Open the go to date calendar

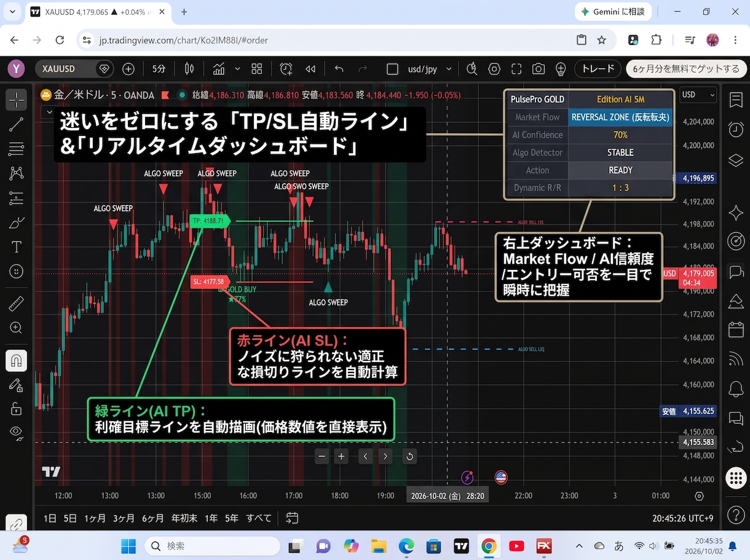click(292, 518)
